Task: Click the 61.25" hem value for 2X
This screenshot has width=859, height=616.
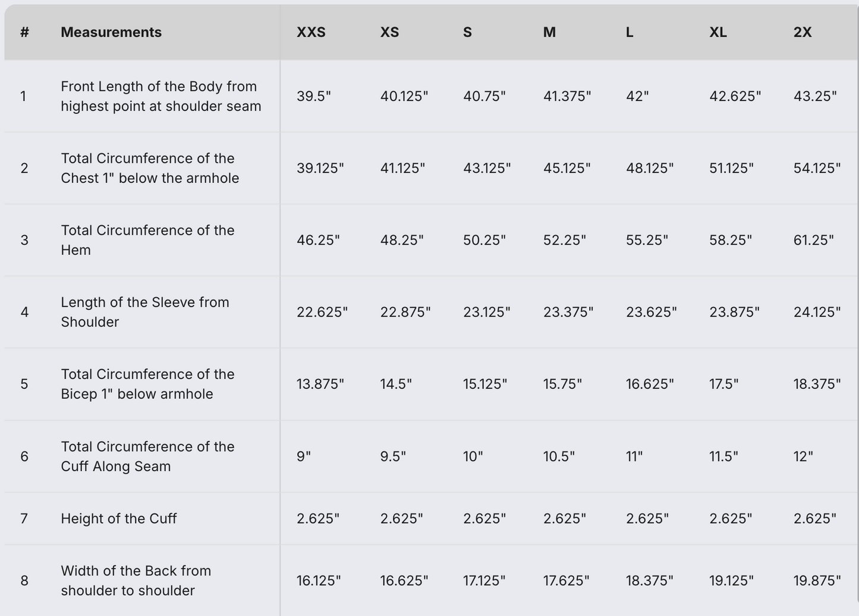Action: point(813,240)
